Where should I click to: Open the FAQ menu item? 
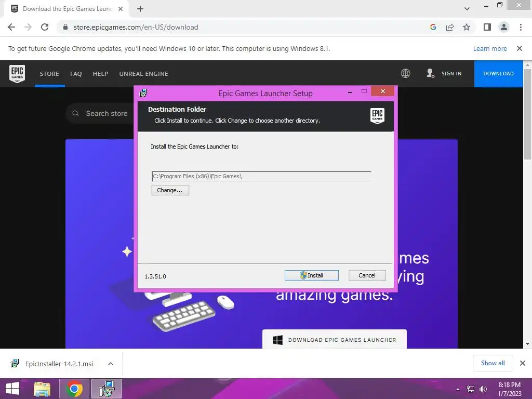(x=76, y=74)
